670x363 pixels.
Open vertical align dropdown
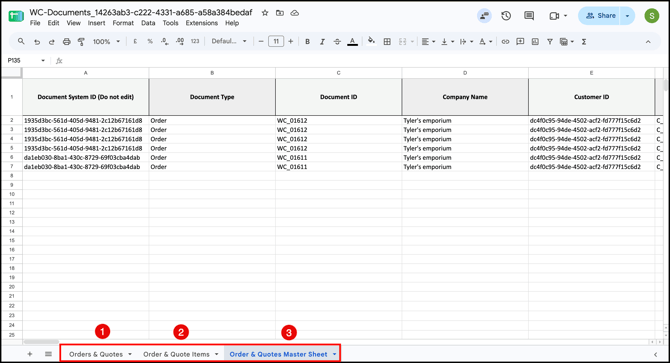pyautogui.click(x=447, y=41)
